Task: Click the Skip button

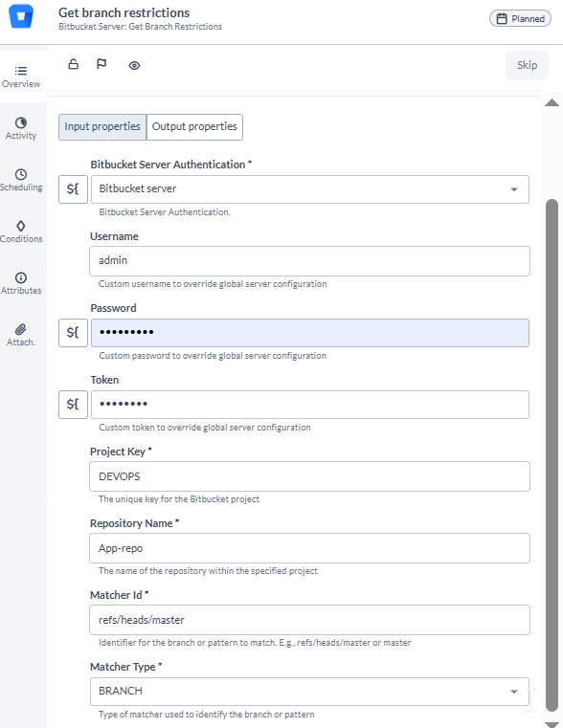Action: (x=528, y=65)
